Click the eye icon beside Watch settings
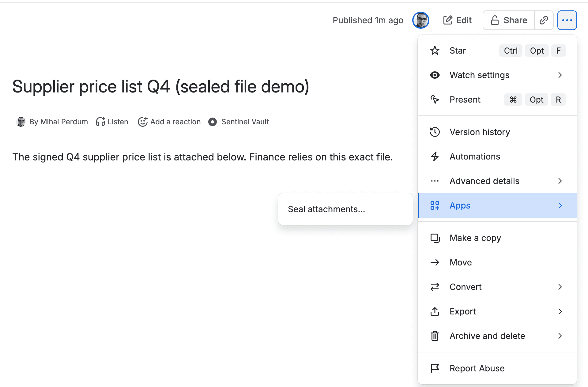This screenshot has width=588, height=387. pyautogui.click(x=435, y=75)
